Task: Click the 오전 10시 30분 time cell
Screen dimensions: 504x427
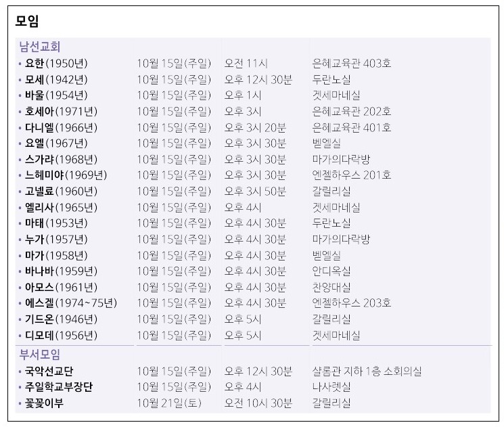Action: (258, 403)
